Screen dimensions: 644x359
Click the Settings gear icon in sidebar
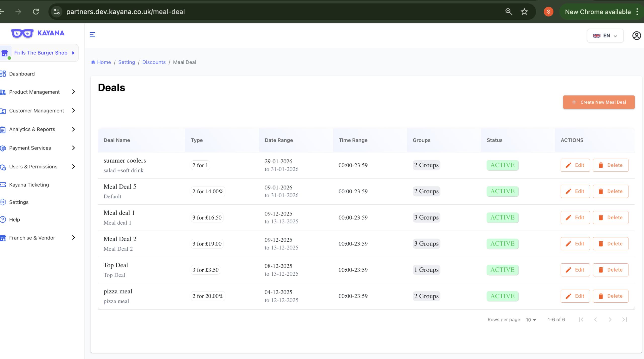click(x=3, y=202)
